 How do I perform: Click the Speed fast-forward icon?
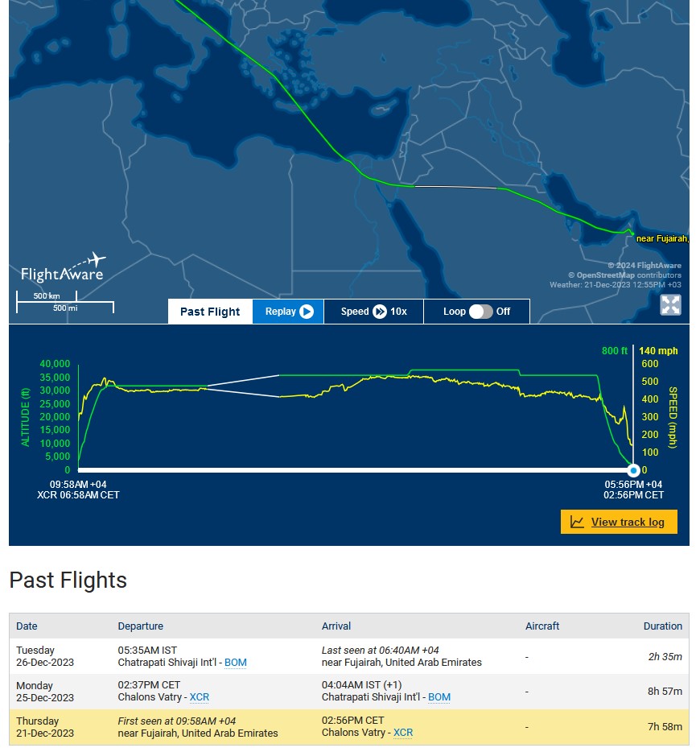coord(380,312)
